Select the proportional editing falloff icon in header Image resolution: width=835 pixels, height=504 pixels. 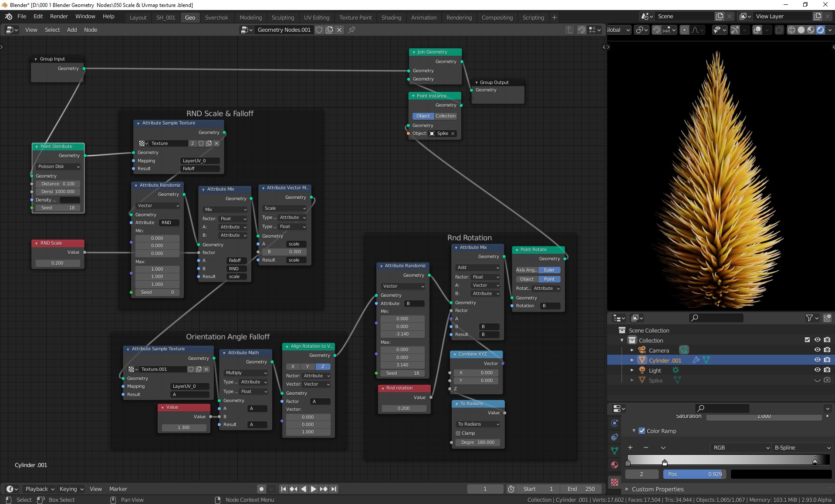click(x=696, y=30)
